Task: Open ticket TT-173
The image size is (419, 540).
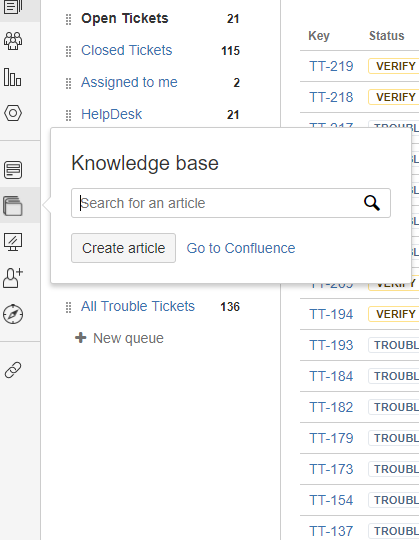Action: pos(331,469)
